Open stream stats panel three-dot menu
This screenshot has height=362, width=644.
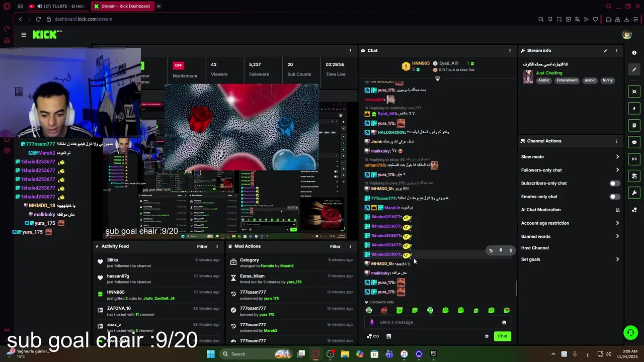click(350, 51)
